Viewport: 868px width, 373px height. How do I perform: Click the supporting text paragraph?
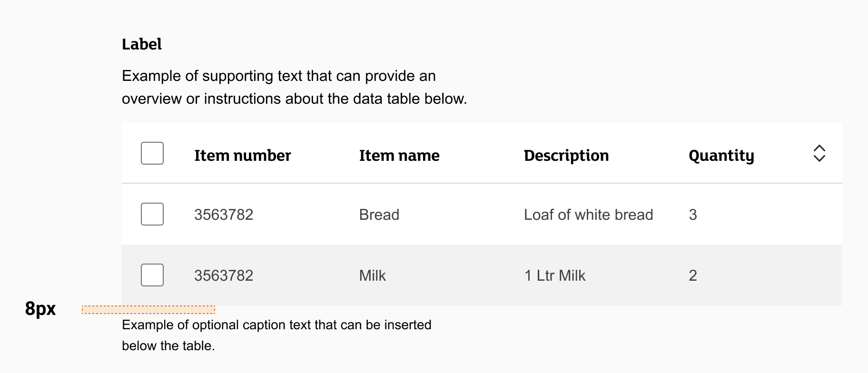pos(295,87)
